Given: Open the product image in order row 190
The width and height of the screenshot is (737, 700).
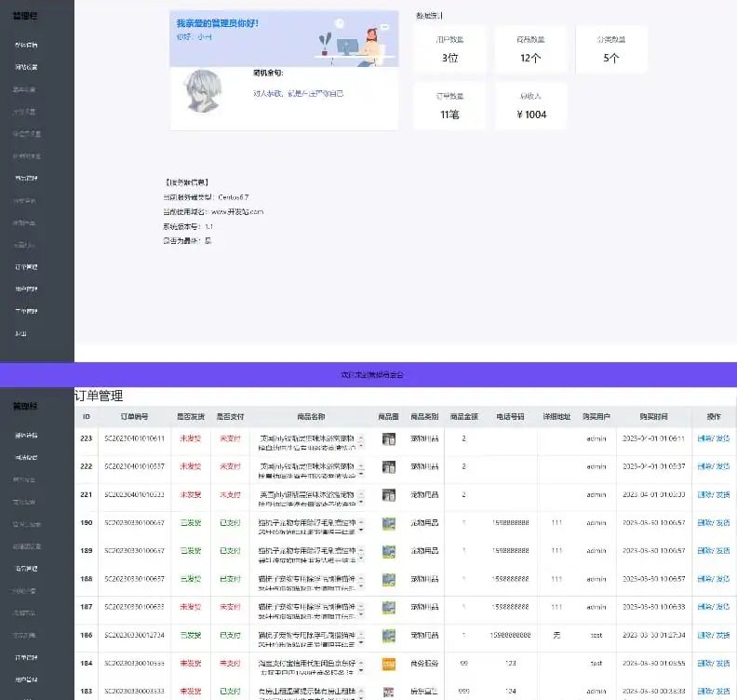Looking at the screenshot, I should click(389, 523).
